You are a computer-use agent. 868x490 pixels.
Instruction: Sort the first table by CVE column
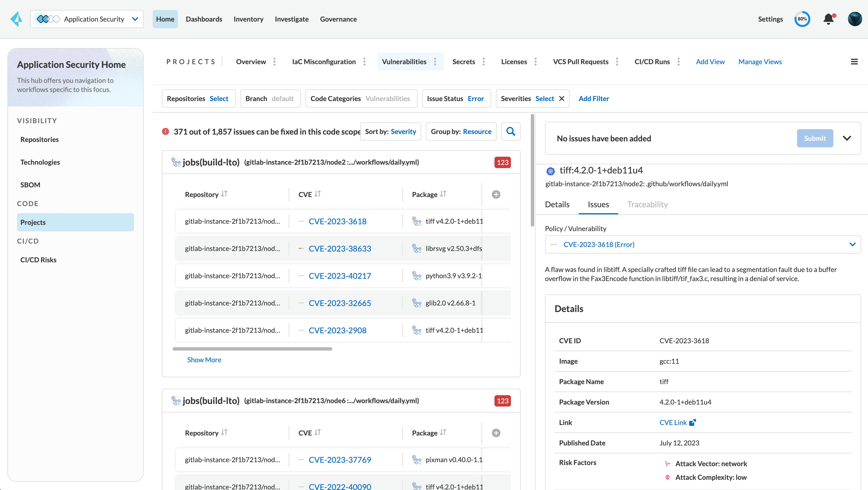click(x=317, y=194)
